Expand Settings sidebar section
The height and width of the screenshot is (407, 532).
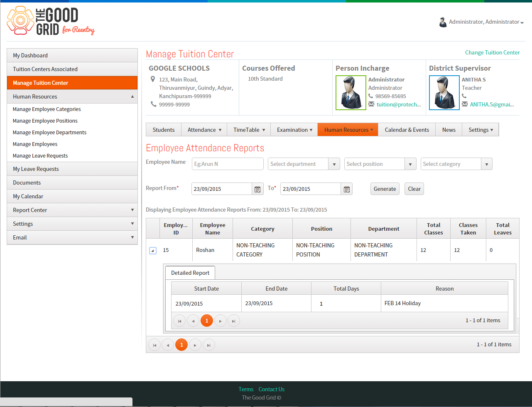[x=132, y=224]
